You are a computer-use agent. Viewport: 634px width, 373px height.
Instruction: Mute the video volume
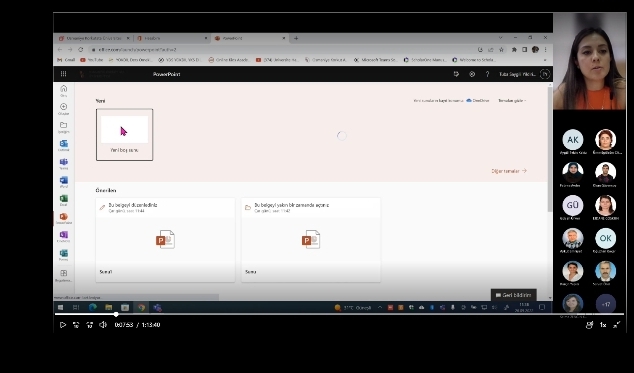[x=103, y=325]
